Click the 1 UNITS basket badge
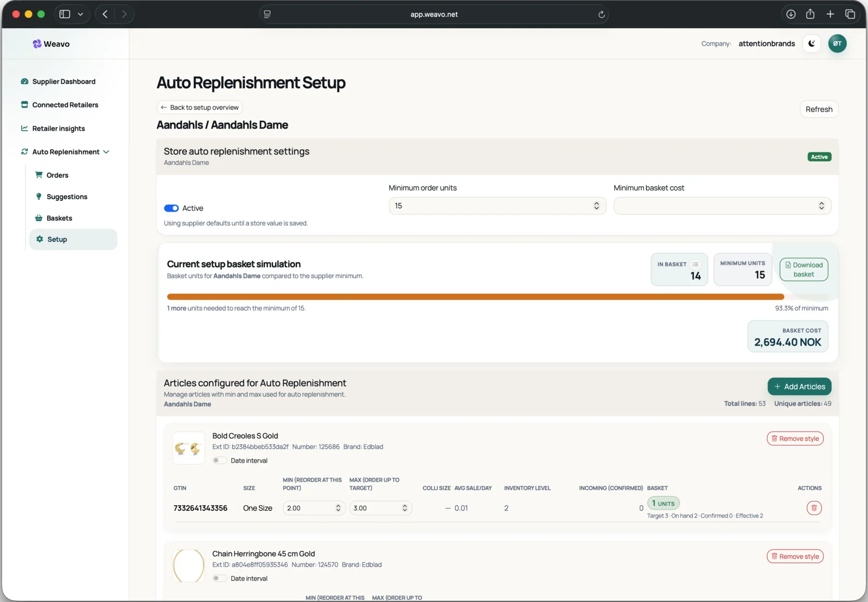The width and height of the screenshot is (868, 602). coord(663,503)
